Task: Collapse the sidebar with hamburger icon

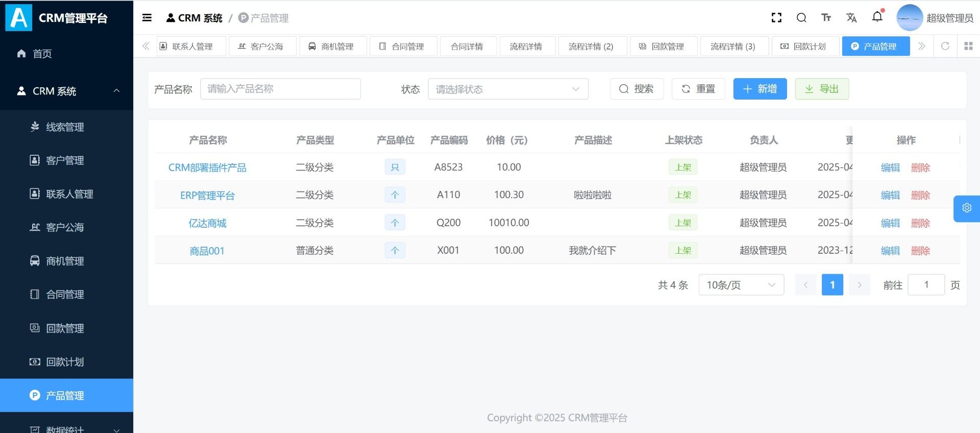Action: 147,18
